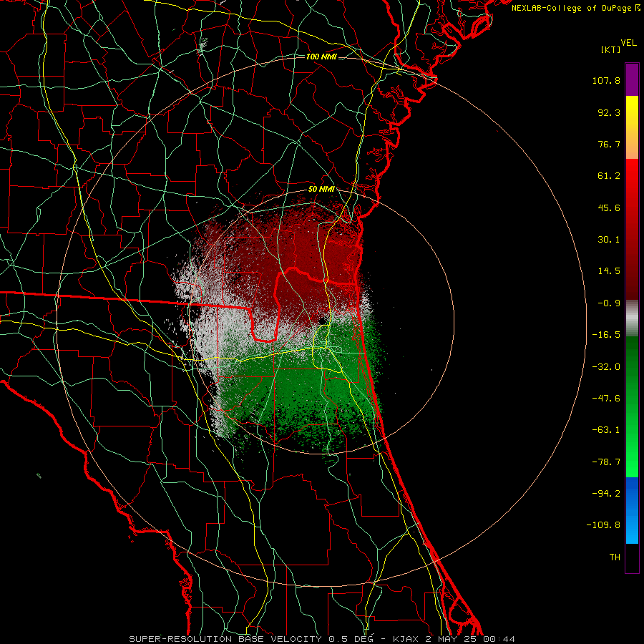The image size is (644, 644).
Task: Click the 92.3 velocity scale value
Action: (609, 112)
